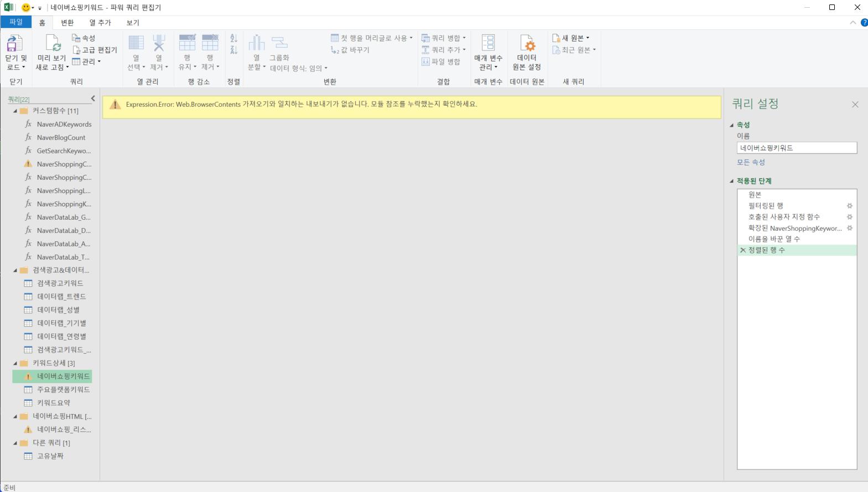
Task: Click the 데이터 원본 설정 icon
Action: click(526, 44)
